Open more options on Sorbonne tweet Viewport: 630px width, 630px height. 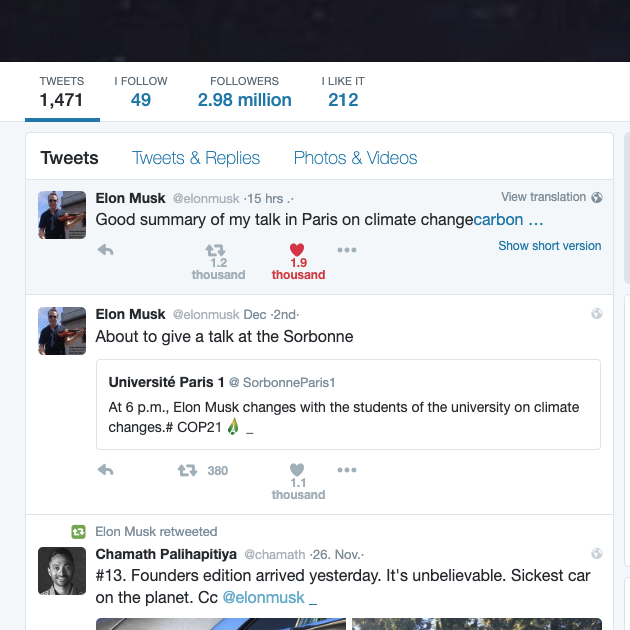[347, 470]
